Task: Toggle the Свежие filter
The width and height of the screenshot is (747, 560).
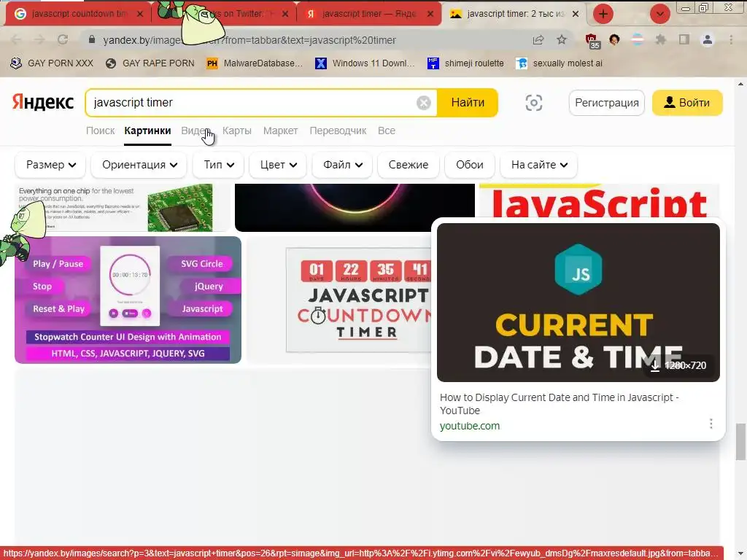Action: pos(409,165)
